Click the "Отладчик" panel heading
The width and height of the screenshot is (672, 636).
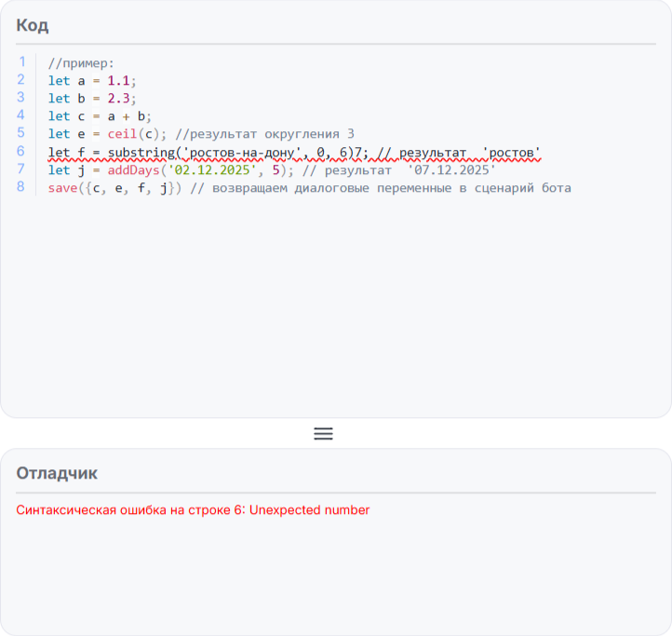(57, 473)
